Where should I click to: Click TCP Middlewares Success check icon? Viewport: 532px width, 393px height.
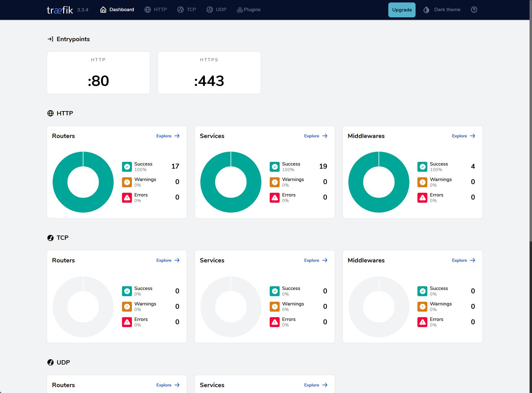click(x=422, y=291)
